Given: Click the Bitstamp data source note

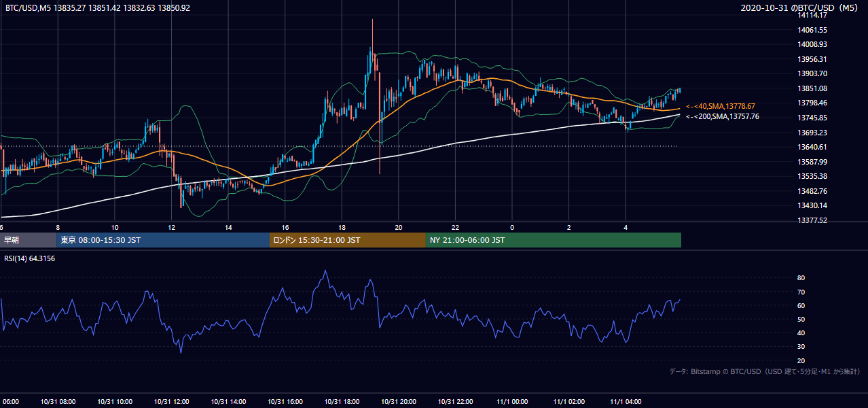Looking at the screenshot, I should click(765, 371).
